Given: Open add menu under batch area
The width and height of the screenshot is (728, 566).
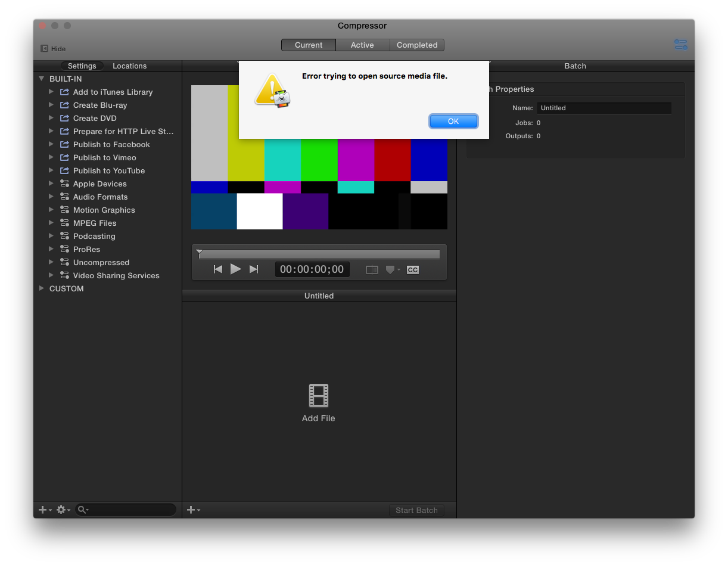Looking at the screenshot, I should click(194, 510).
